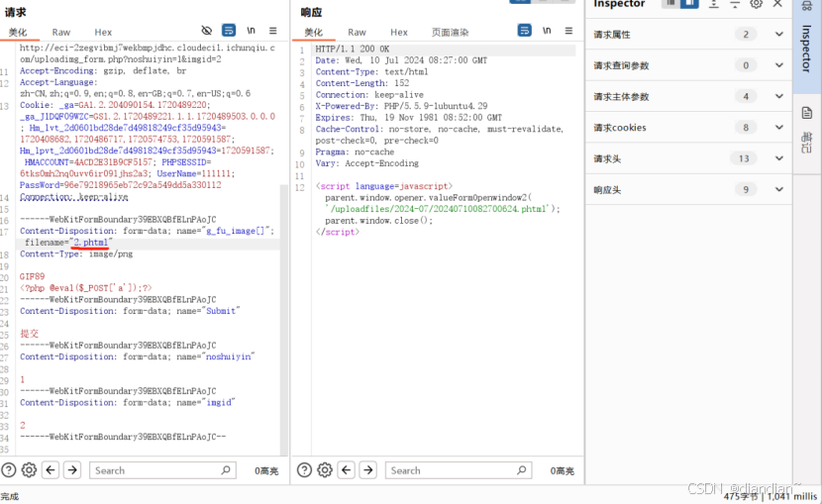Select the left Inspector layout toggle
The width and height of the screenshot is (822, 504).
(x=670, y=4)
